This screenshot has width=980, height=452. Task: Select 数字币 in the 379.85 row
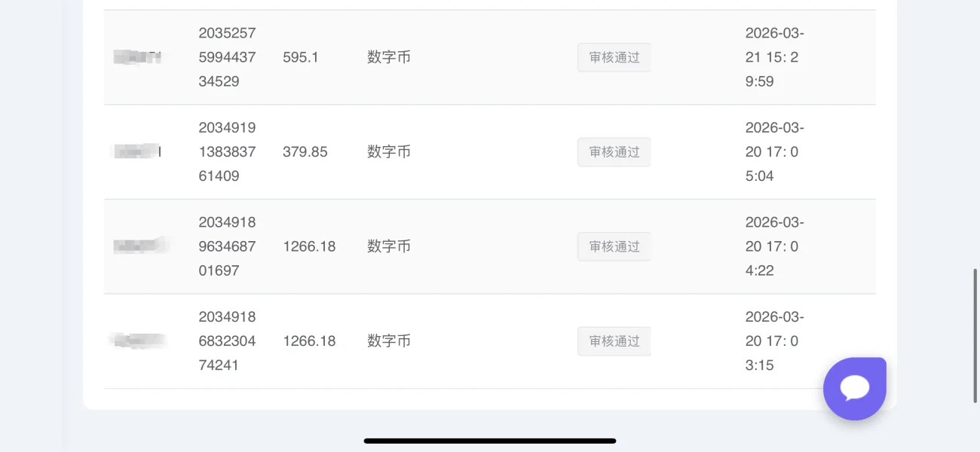[x=389, y=152]
